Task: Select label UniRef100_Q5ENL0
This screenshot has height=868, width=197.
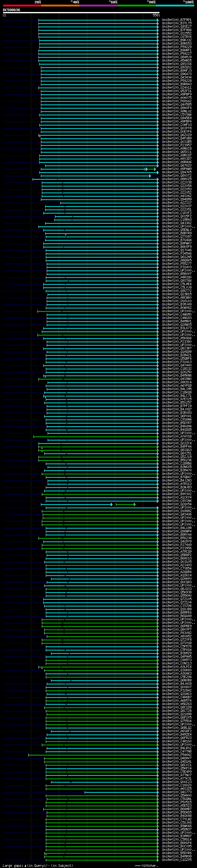Action: click(176, 230)
